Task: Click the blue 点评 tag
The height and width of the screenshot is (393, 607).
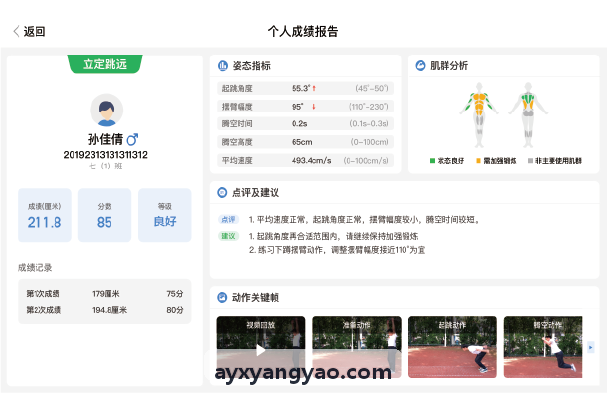Action: pos(228,220)
